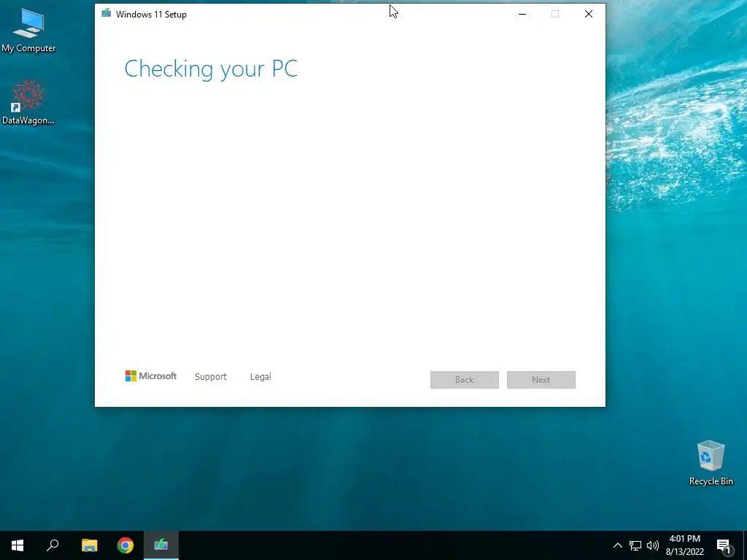The width and height of the screenshot is (747, 560).
Task: Open the Support link
Action: click(211, 377)
